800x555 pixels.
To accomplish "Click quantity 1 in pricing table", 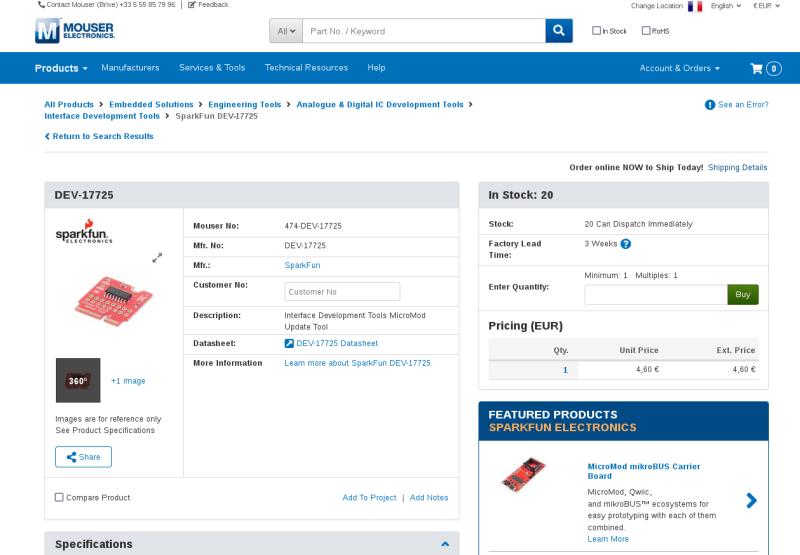I will coord(565,370).
